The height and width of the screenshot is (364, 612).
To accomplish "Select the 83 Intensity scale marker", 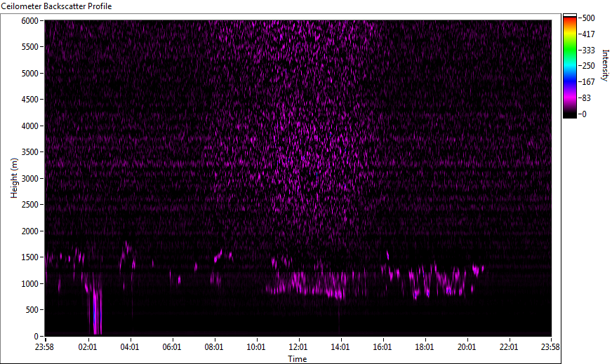I will [x=586, y=98].
